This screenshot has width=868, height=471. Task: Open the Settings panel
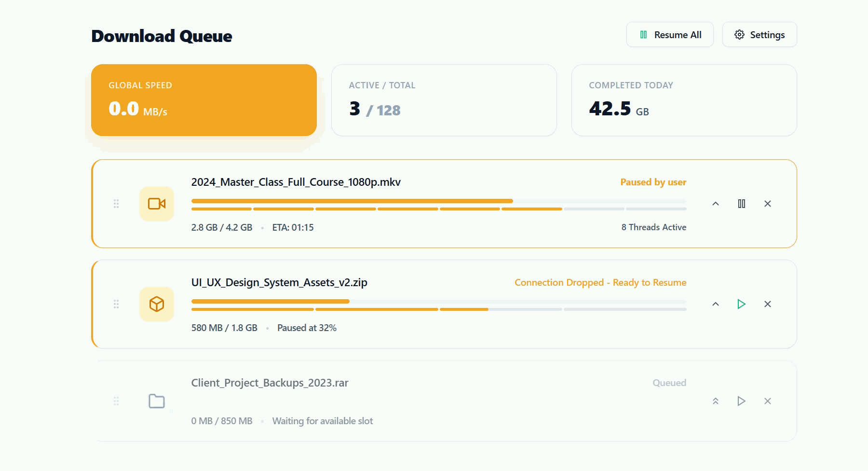click(x=759, y=35)
